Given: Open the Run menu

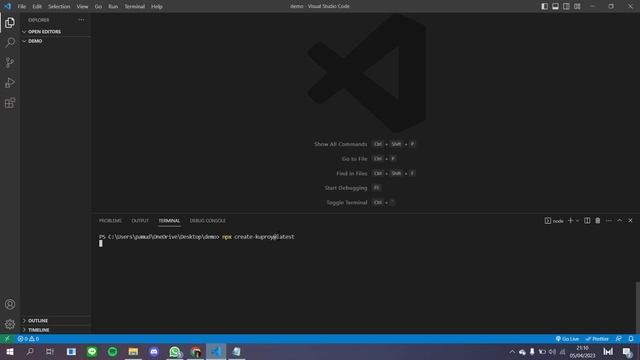Looking at the screenshot, I should (x=113, y=6).
